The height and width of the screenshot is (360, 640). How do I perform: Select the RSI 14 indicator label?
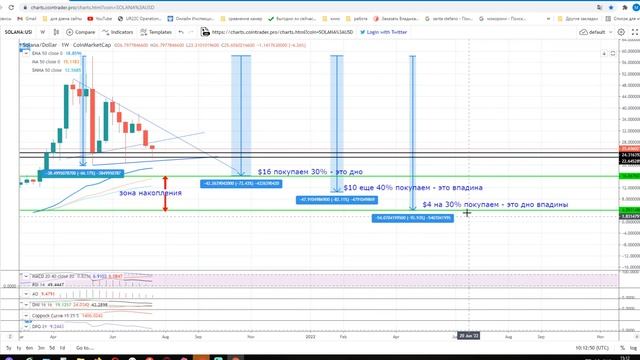(x=39, y=284)
